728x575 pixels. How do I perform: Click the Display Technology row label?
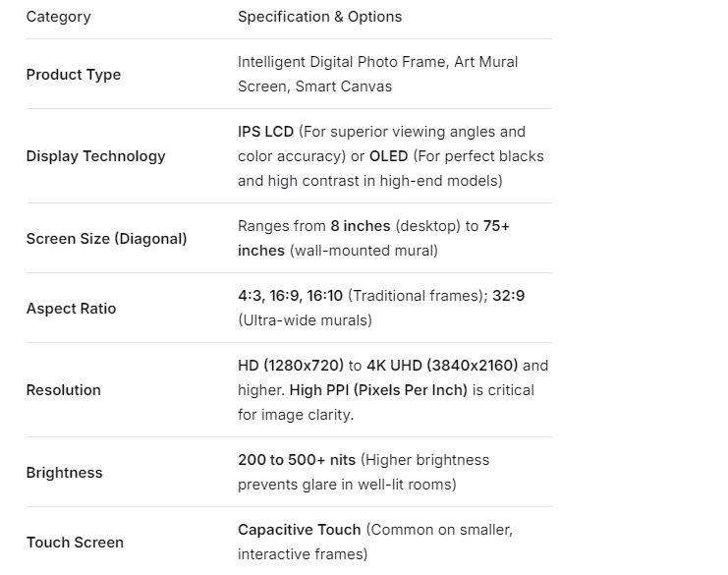(95, 156)
